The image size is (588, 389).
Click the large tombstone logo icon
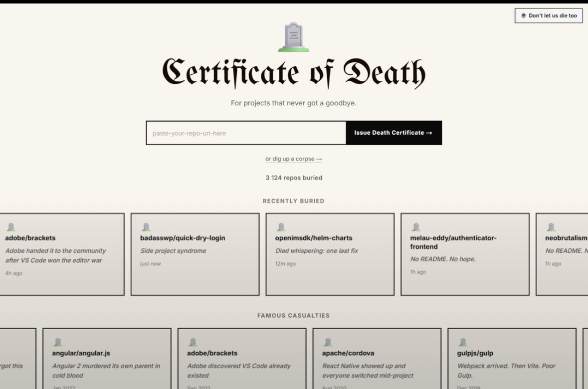coord(294,37)
